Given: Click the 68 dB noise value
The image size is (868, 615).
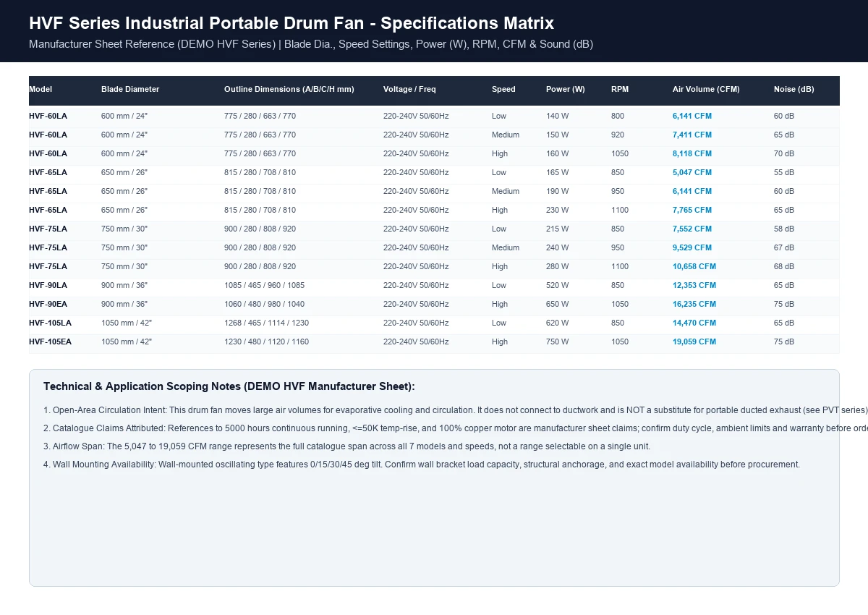Looking at the screenshot, I should (x=784, y=266).
